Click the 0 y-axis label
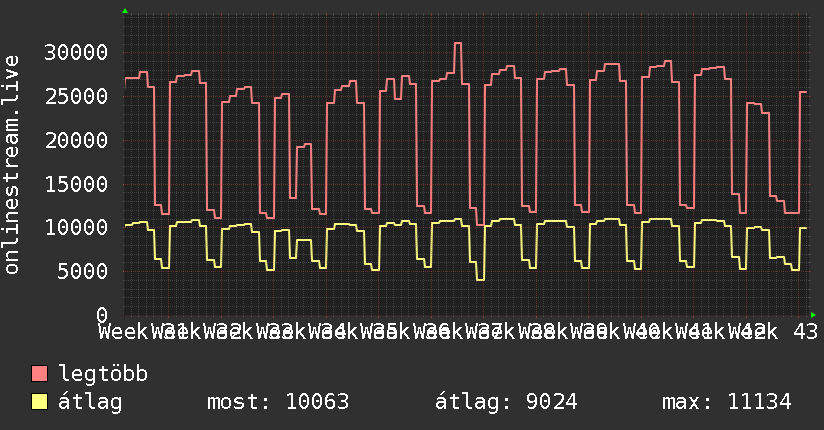The height and width of the screenshot is (430, 824). [102, 315]
